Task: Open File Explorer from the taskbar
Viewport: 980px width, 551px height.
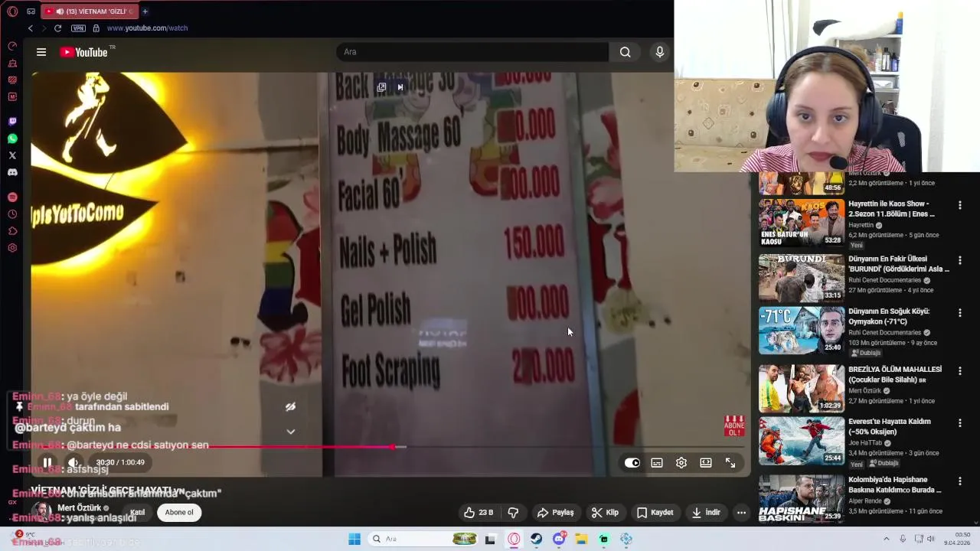Action: tap(581, 539)
